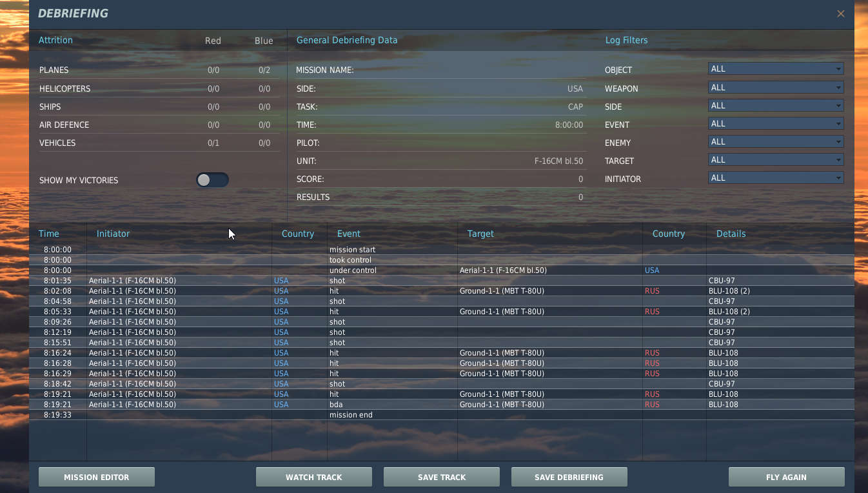Click the Target column header
The image size is (868, 493).
pyautogui.click(x=480, y=234)
